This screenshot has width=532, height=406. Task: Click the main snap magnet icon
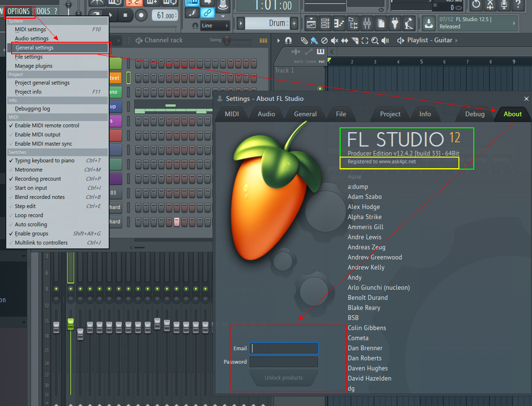[195, 26]
